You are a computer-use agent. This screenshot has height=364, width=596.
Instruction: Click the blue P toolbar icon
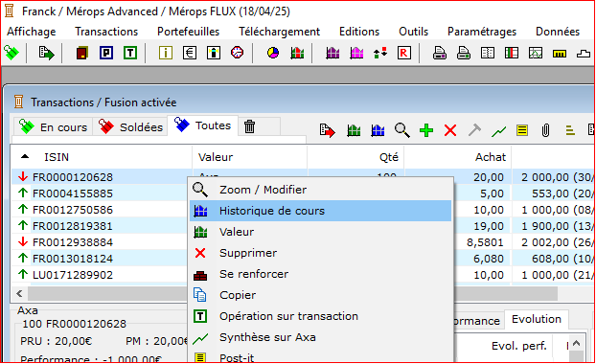[106, 53]
